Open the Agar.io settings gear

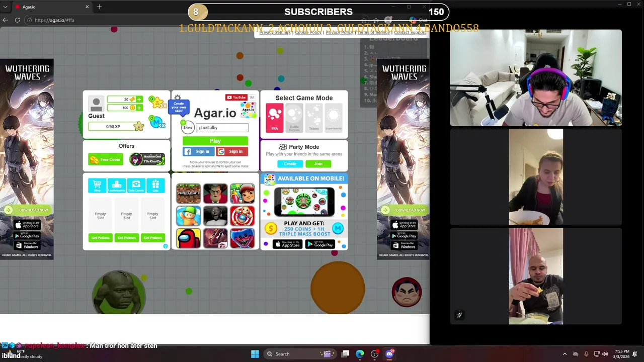(178, 98)
